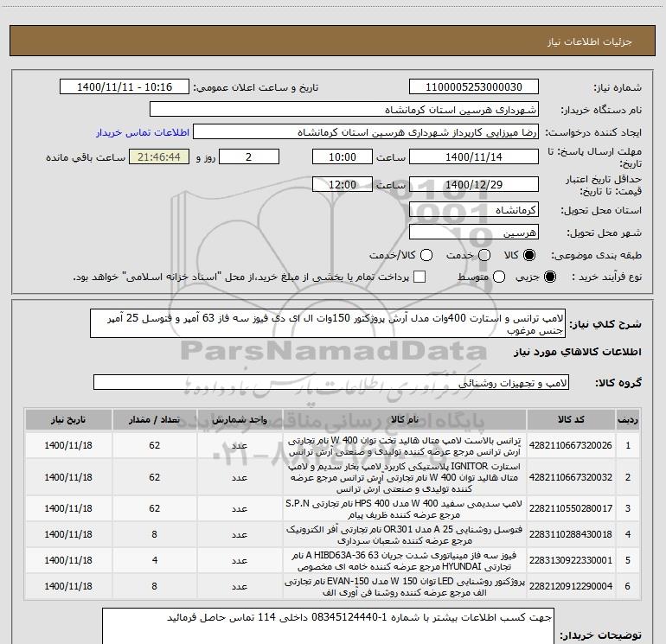
Task: Click column header نام کالا
Action: [405, 420]
